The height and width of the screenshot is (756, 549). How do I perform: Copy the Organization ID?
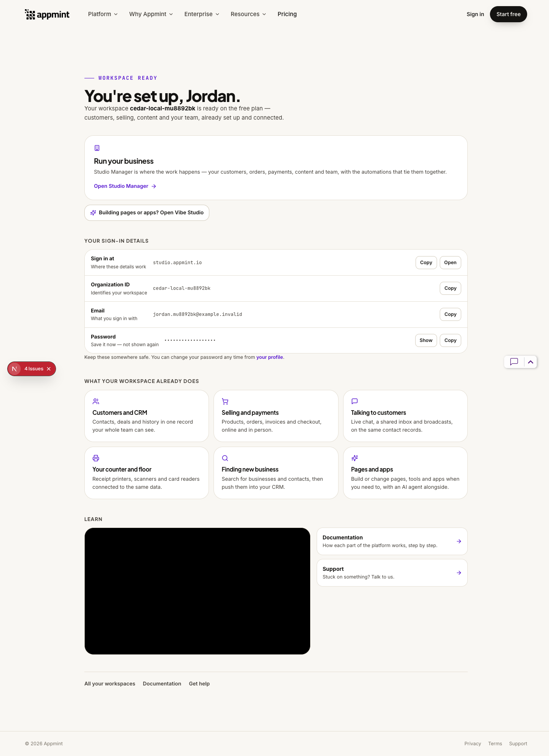click(x=450, y=288)
